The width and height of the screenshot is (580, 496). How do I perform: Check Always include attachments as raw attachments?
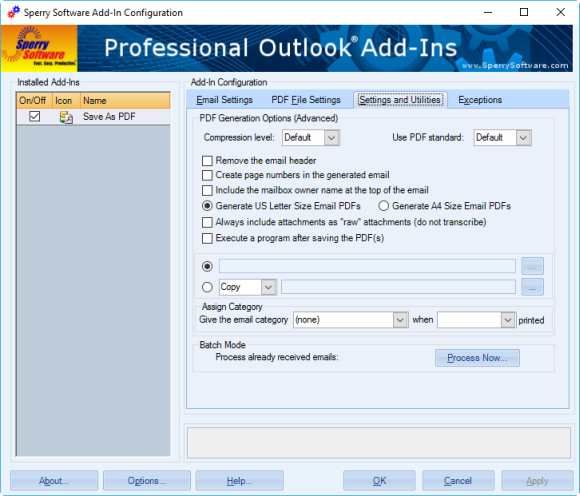(x=207, y=222)
